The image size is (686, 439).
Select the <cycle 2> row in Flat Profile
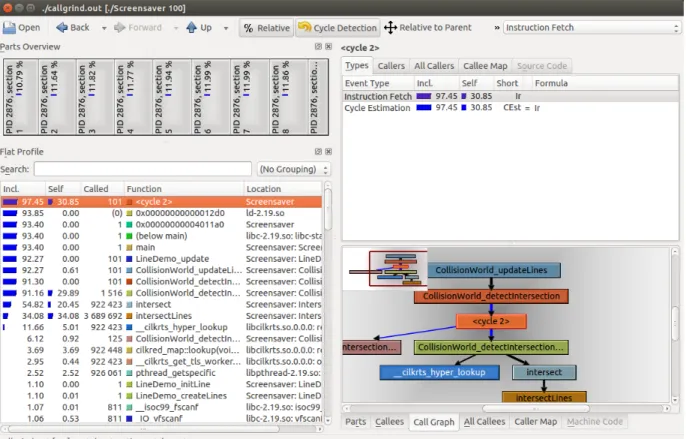[x=161, y=202]
